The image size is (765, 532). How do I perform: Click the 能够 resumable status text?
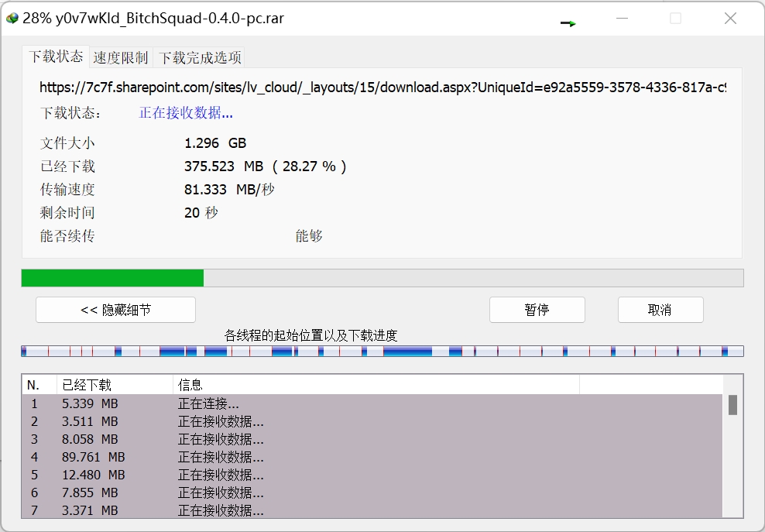click(x=309, y=235)
